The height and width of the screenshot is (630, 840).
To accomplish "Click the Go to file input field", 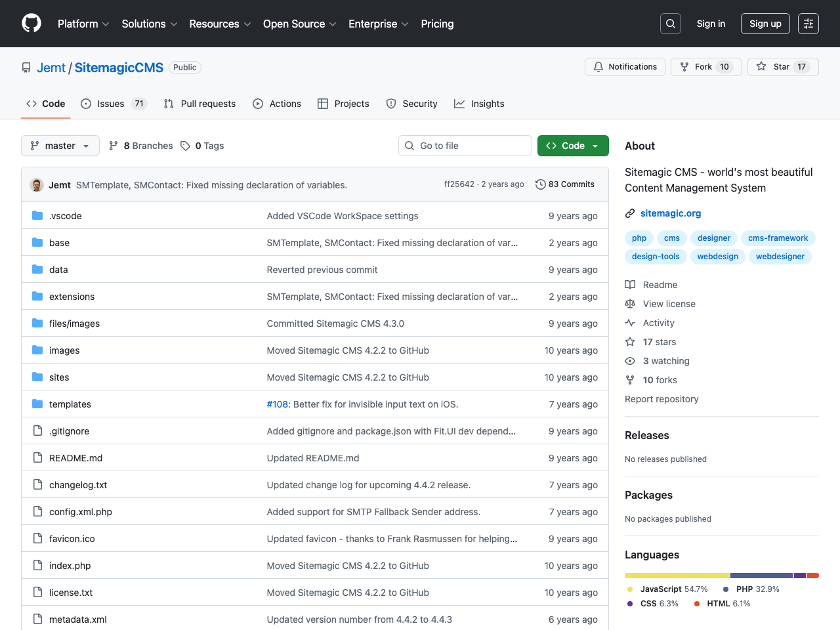I will point(465,145).
